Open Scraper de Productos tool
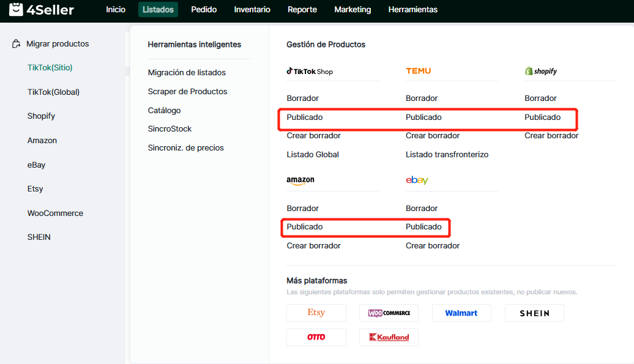Screen dimensions: 634x364 pos(187,92)
